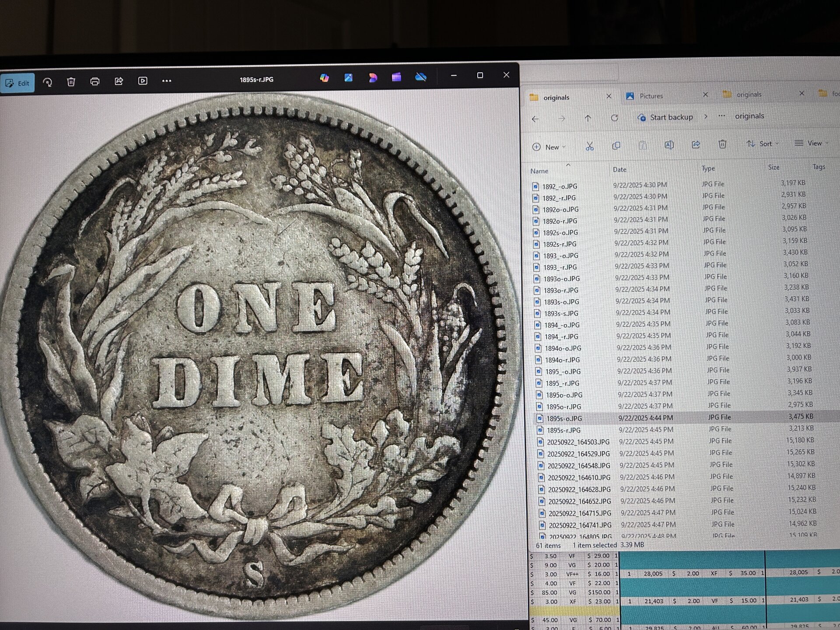Open the three-dot See more menu
This screenshot has height=630, width=840.
click(167, 81)
